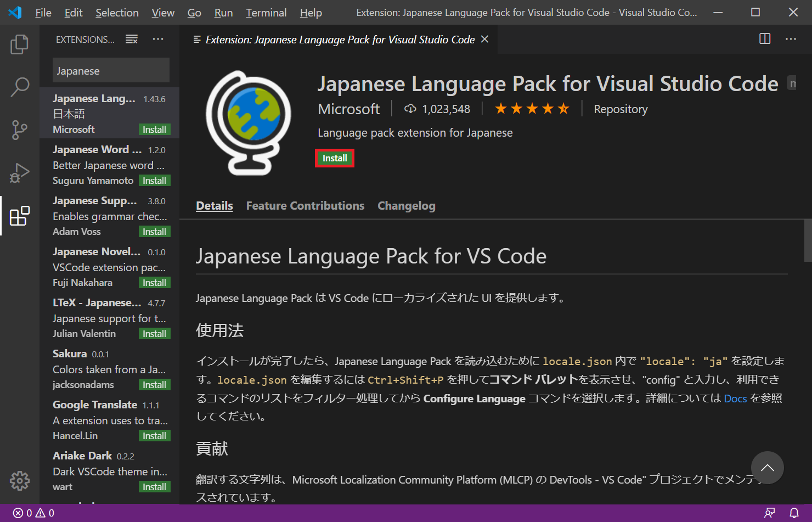
Task: Click the errors and warnings status item
Action: tap(33, 513)
